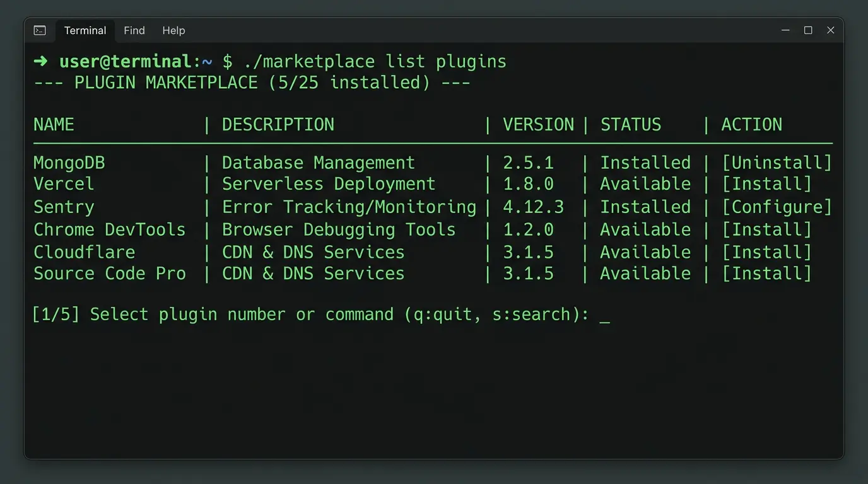Click version 1.8.0 of Vercel
868x484 pixels.
click(529, 184)
